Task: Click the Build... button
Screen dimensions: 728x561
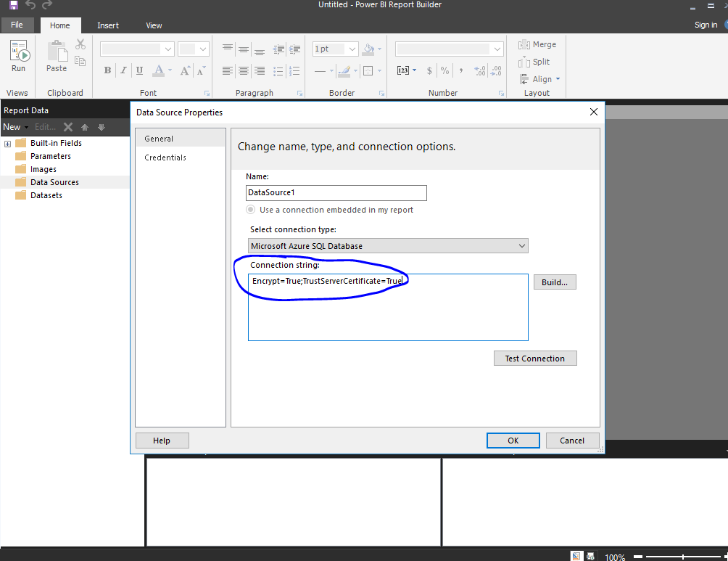Action: (555, 282)
